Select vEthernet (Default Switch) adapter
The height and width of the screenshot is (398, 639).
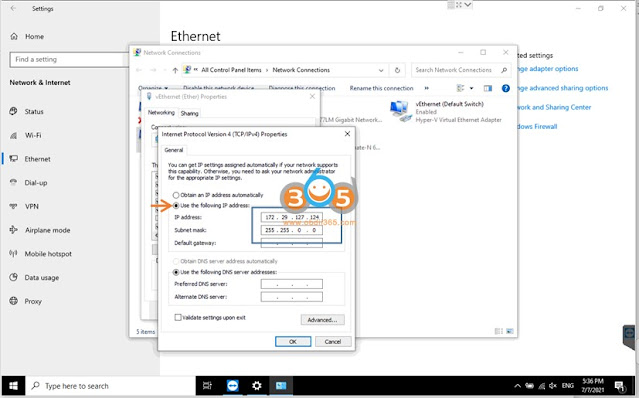pos(446,112)
